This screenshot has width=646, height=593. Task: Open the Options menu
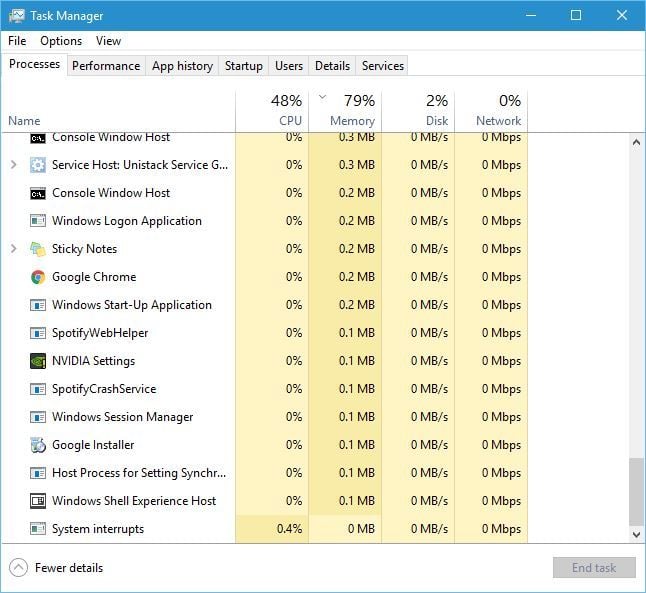pos(61,41)
